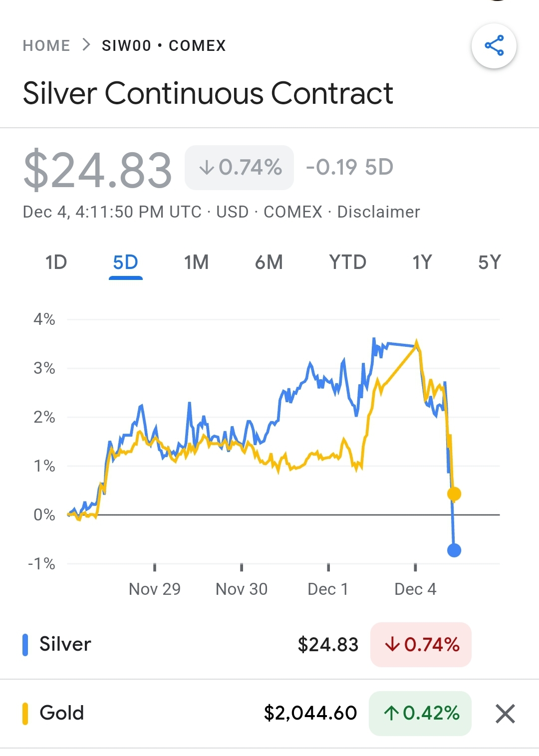
Task: Switch to 1M chart range
Action: (x=196, y=262)
